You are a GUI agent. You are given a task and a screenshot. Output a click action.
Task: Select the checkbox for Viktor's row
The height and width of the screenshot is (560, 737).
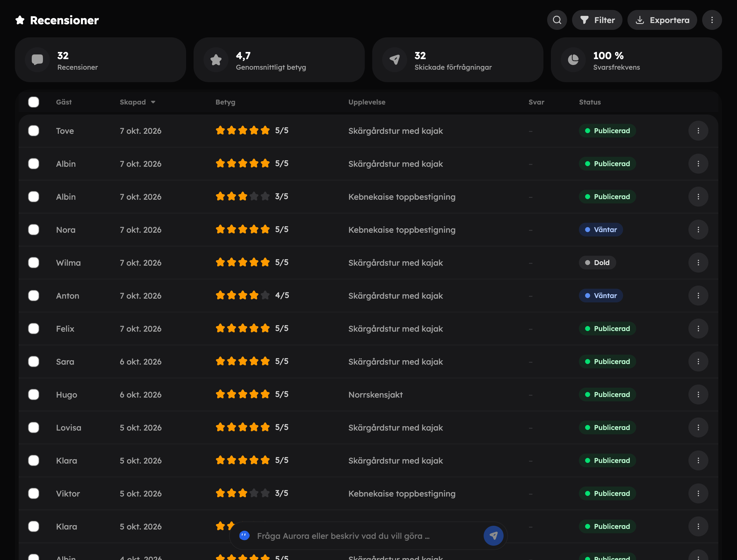[34, 493]
